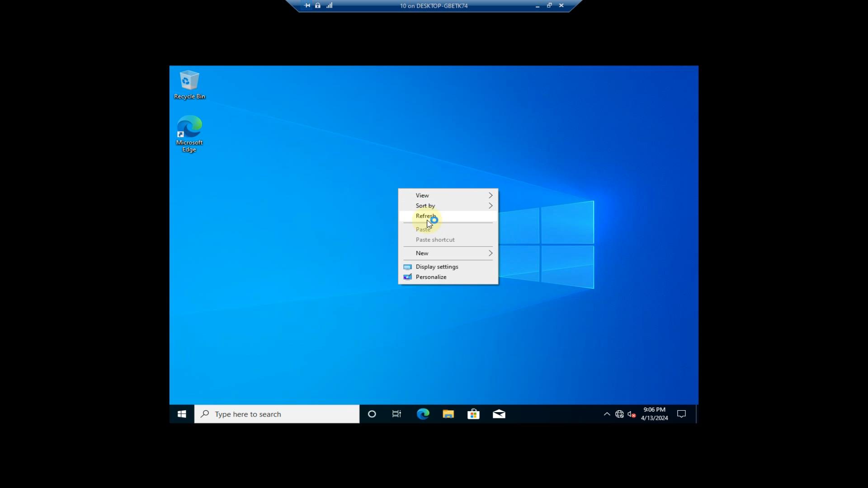Close the remote session connection

click(561, 5)
